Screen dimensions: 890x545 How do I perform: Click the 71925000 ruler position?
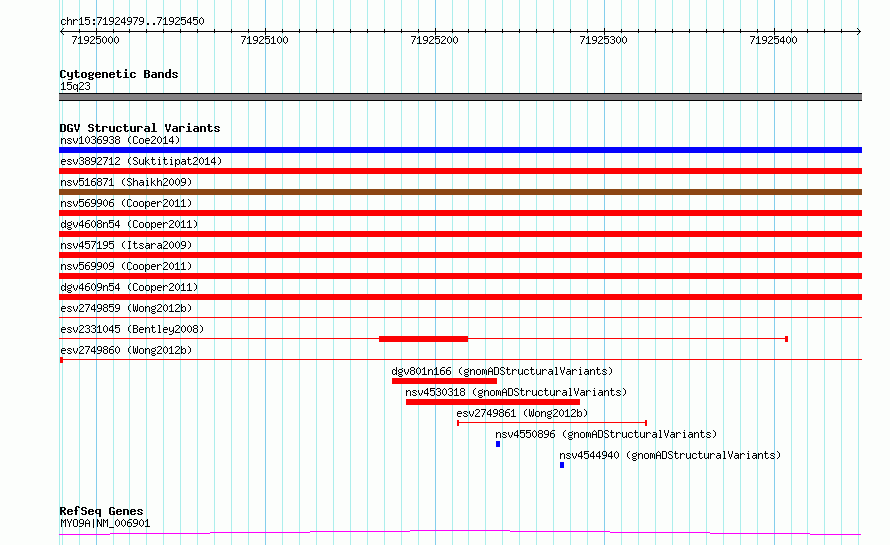95,40
